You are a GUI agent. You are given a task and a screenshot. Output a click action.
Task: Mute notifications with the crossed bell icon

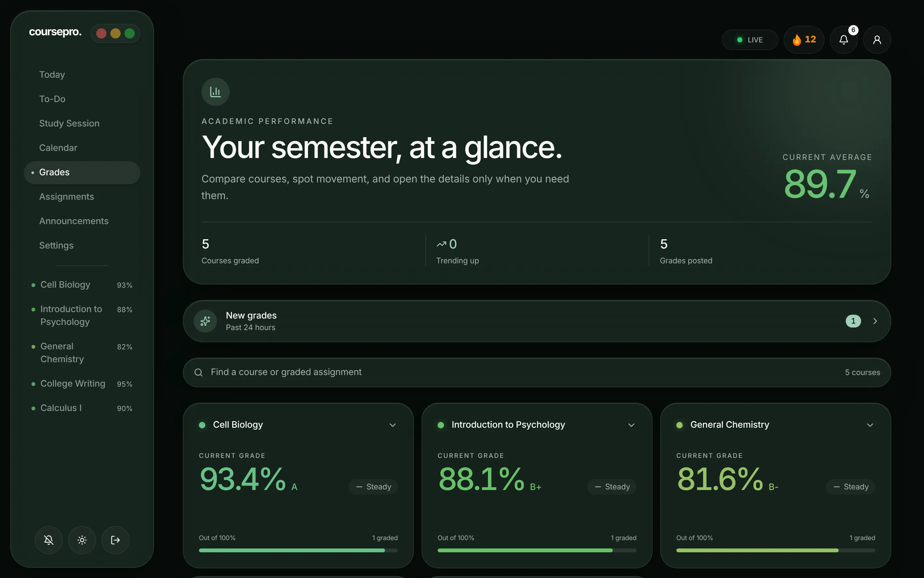tap(48, 540)
